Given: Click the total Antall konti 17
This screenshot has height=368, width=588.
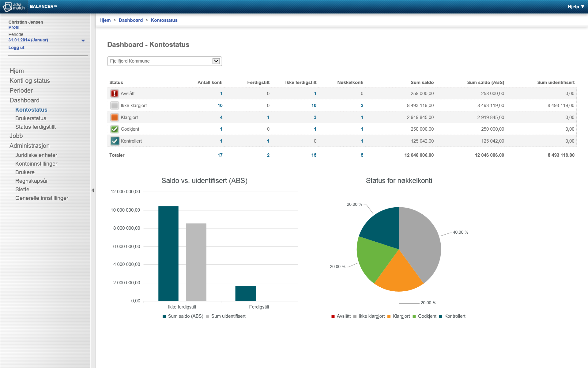Looking at the screenshot, I should 220,155.
